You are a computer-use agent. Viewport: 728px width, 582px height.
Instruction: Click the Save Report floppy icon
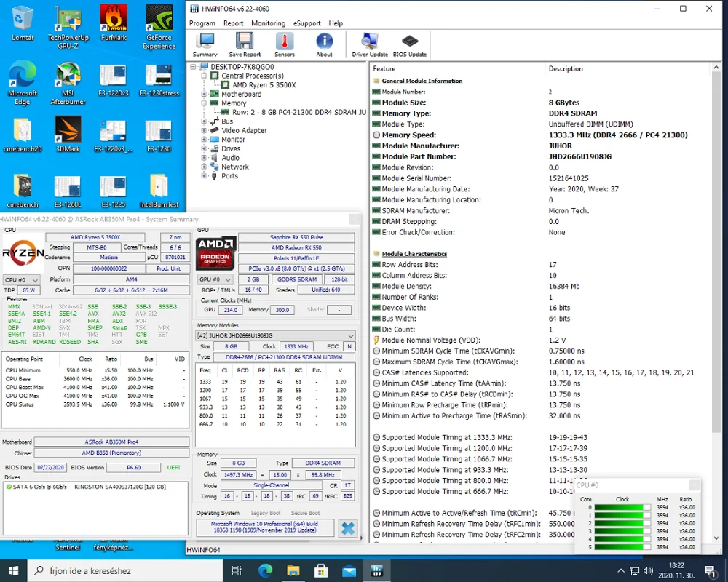click(245, 44)
